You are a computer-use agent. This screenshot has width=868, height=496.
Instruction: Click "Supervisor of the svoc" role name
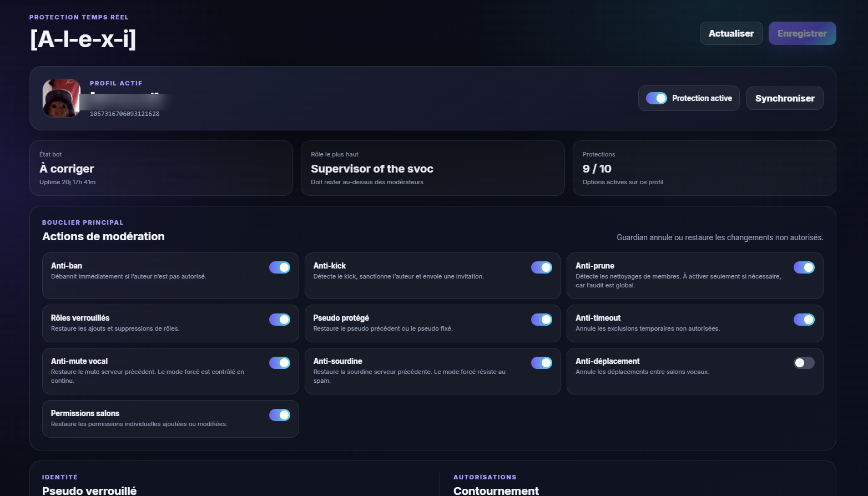pyautogui.click(x=372, y=169)
